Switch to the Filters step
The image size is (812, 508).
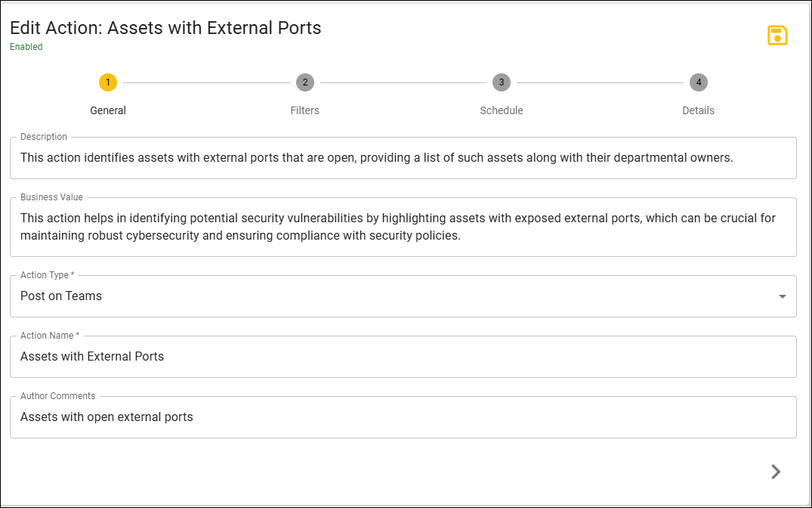point(305,110)
